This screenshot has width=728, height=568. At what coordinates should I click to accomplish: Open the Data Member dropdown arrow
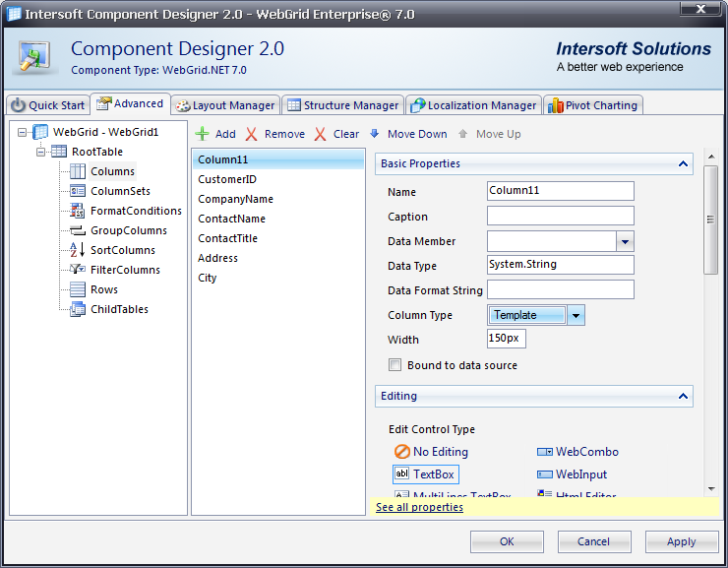coord(625,241)
